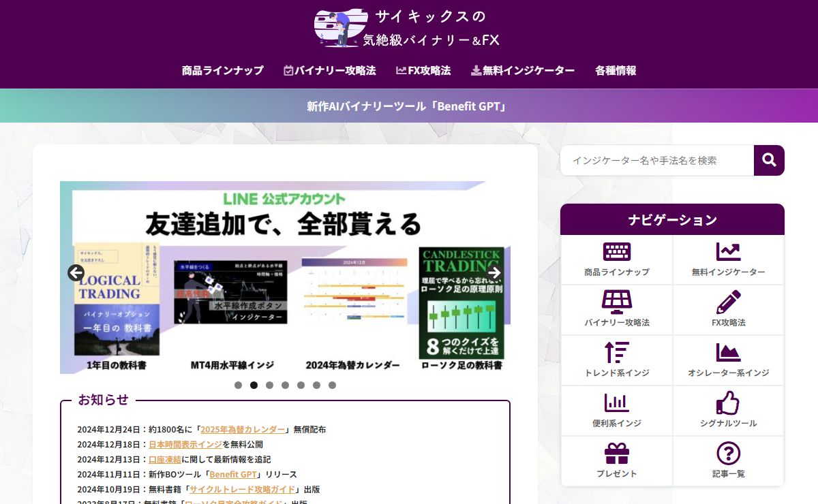The width and height of the screenshot is (818, 504).
Task: Click the Candlestick Trading book thumbnail
Action: [x=461, y=302]
